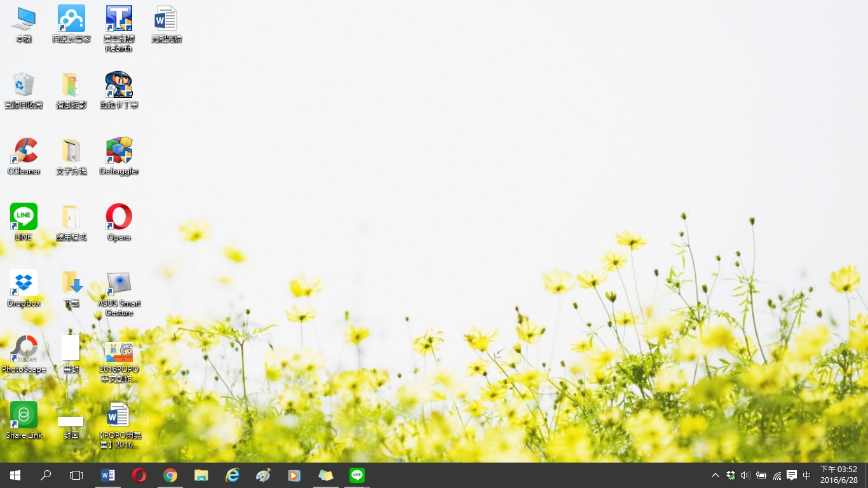
Task: Open the Paint palette taskbar icon
Action: (x=263, y=475)
